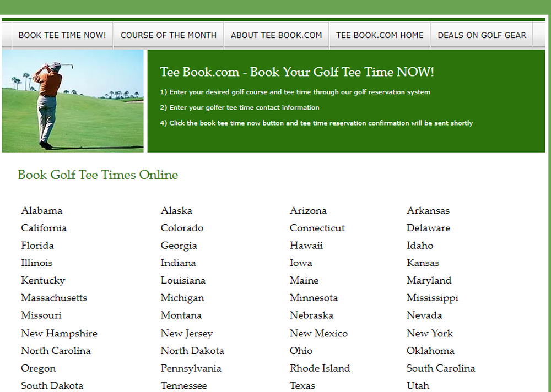Screen dimensions: 551x392
Task: Click Utah in the list
Action: [418, 386]
